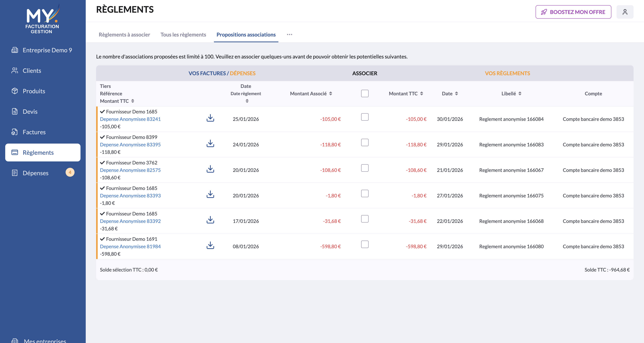Open Depense Anonymisee 82575 link
644x343 pixels.
[x=130, y=170]
